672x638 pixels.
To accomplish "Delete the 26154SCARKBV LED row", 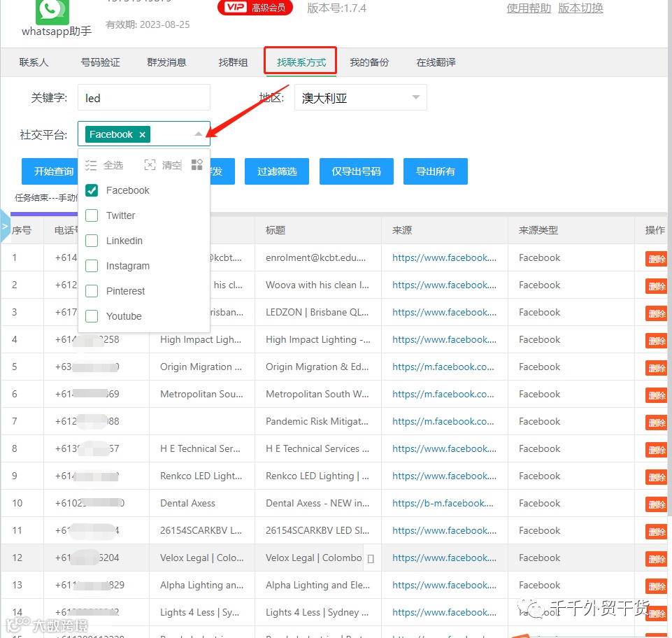I will 657,532.
